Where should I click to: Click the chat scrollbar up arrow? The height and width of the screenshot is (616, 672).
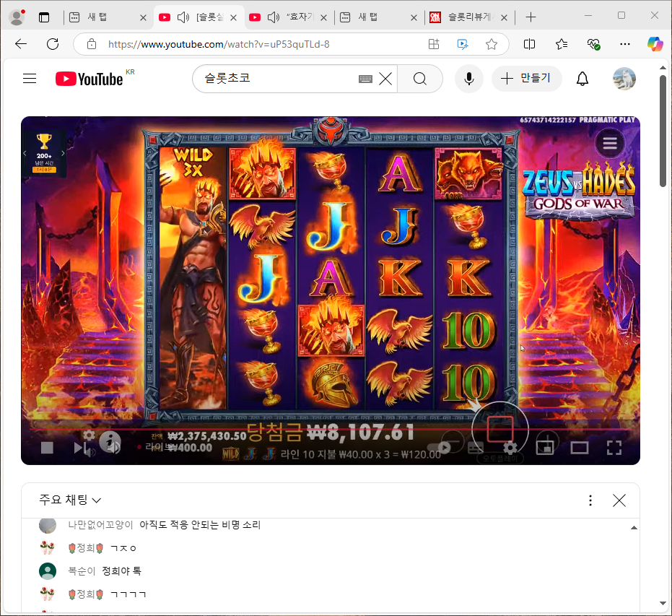634,528
